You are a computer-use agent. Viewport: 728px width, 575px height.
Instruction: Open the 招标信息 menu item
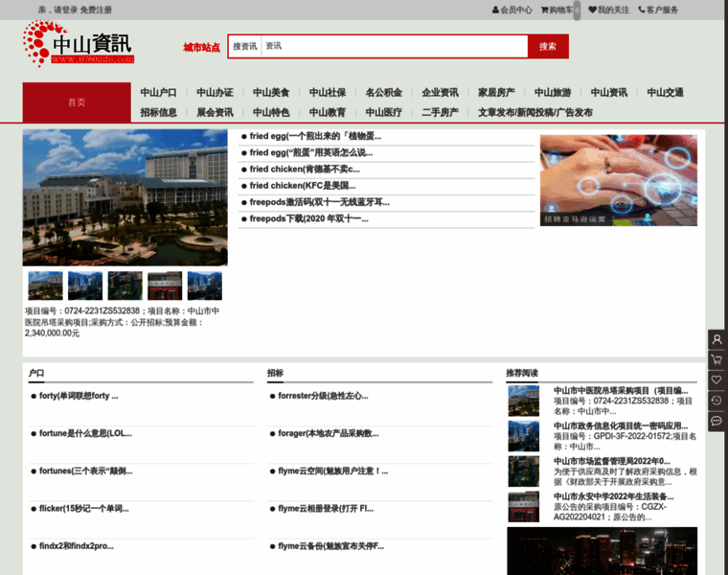coord(158,112)
